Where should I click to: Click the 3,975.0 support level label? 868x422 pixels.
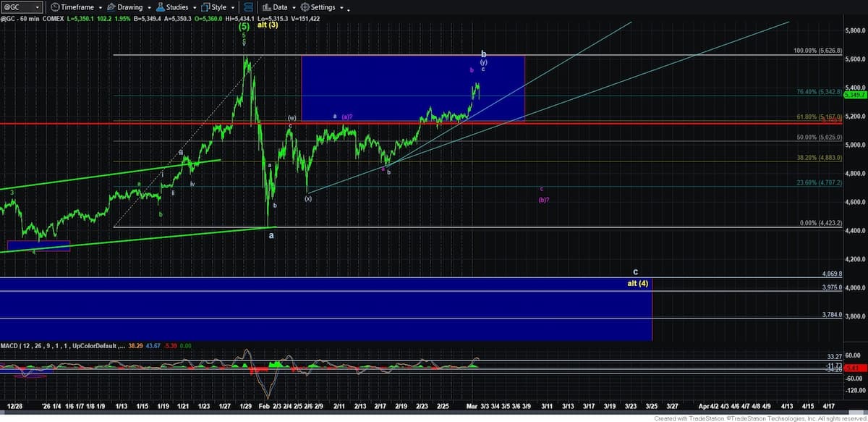pos(833,288)
